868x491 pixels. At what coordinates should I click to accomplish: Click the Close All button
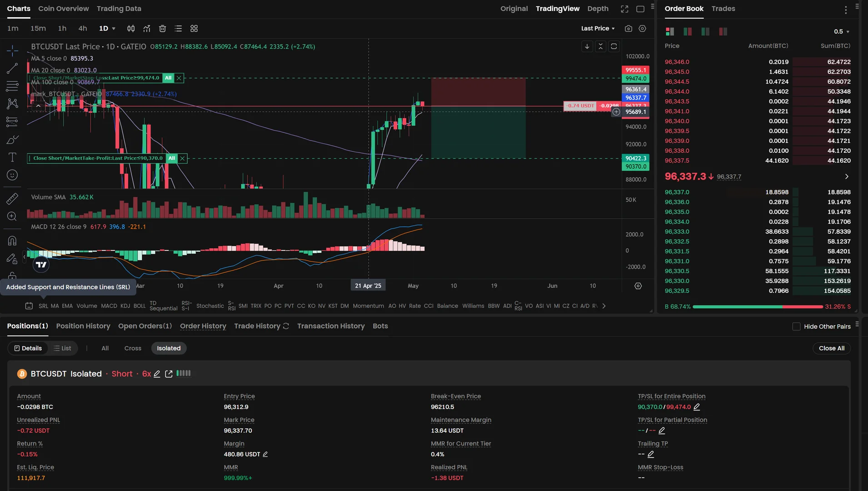click(832, 349)
